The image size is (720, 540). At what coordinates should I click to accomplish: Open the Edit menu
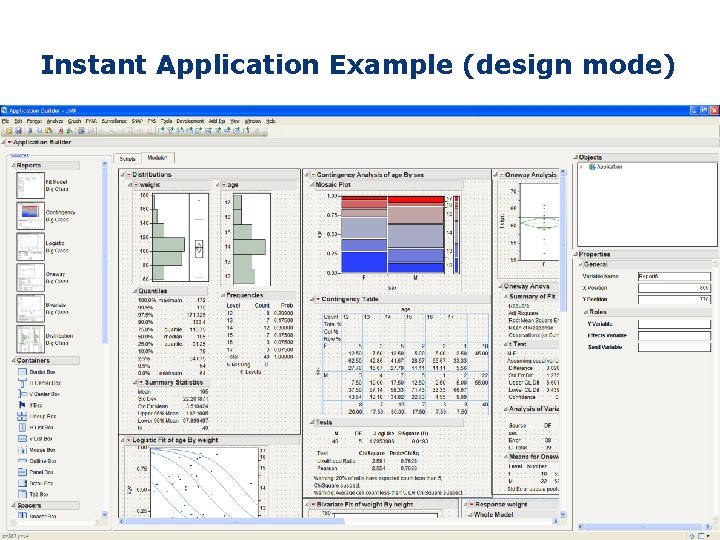(x=18, y=121)
